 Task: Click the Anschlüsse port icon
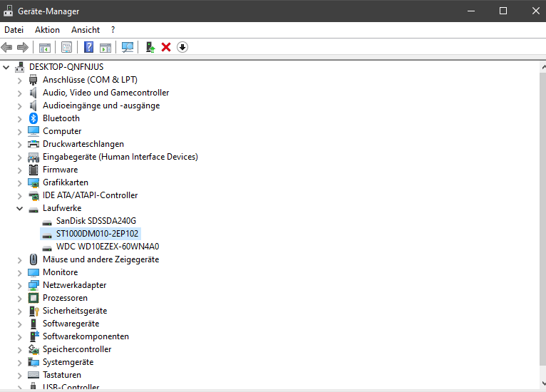tap(34, 80)
